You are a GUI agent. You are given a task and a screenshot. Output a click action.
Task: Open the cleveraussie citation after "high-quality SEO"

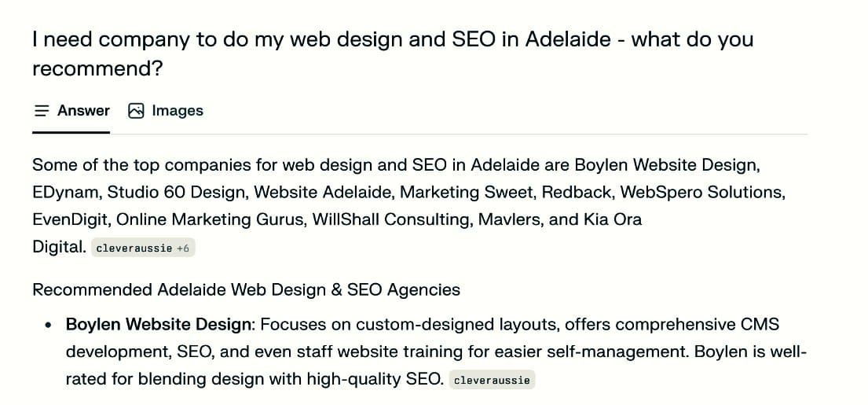tap(493, 380)
